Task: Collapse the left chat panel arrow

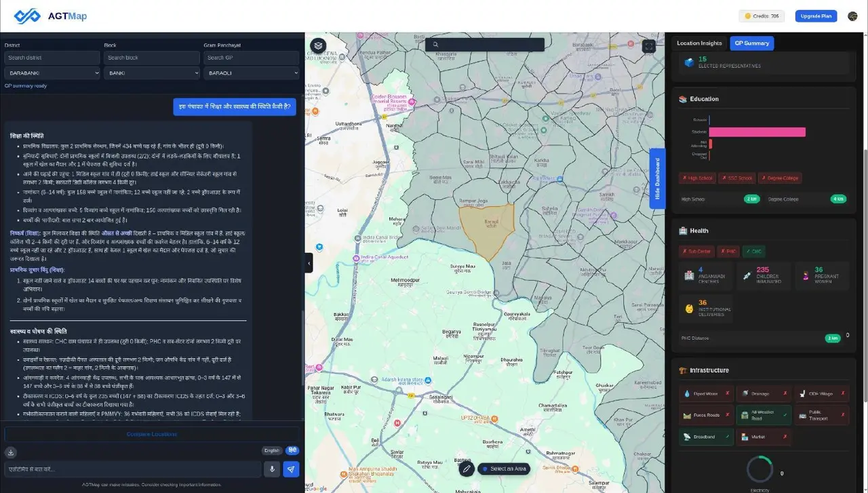Action: click(309, 263)
